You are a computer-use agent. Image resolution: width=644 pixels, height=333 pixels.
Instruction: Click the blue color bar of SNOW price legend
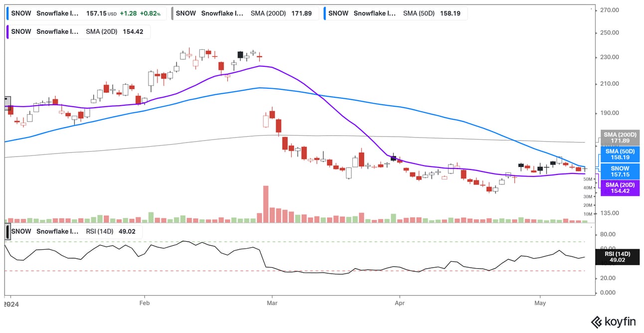7,13
